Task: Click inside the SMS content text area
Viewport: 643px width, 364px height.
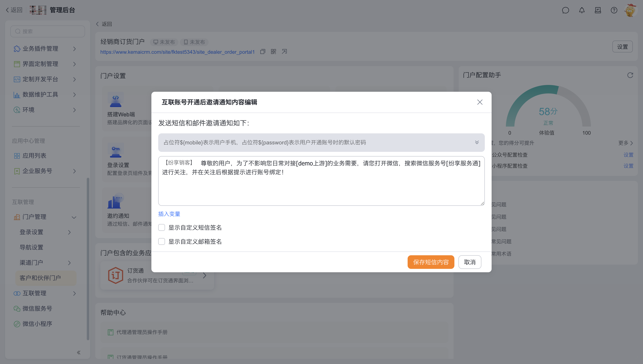Action: [321, 188]
